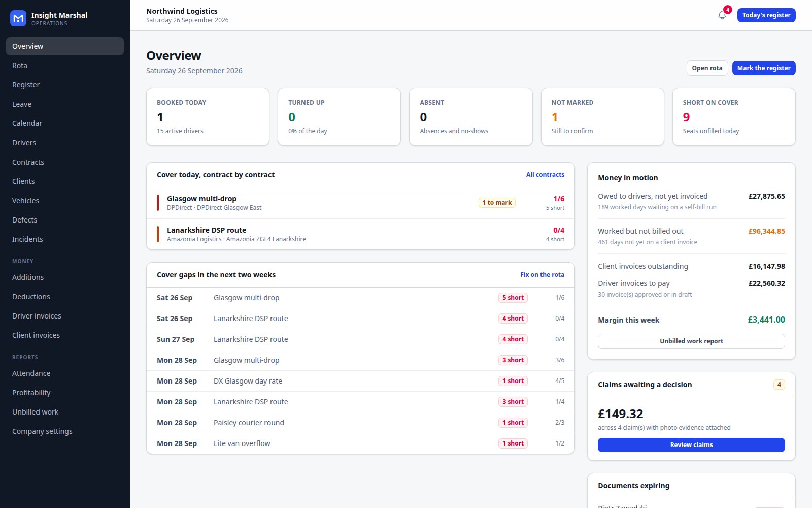Click the Open rota button
Viewport: 812px width, 508px height.
tap(707, 68)
